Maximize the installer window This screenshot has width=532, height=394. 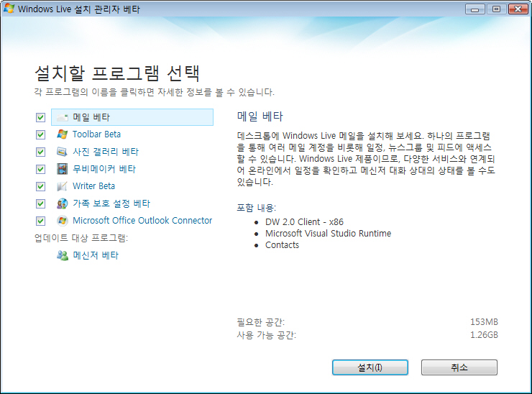(496, 9)
